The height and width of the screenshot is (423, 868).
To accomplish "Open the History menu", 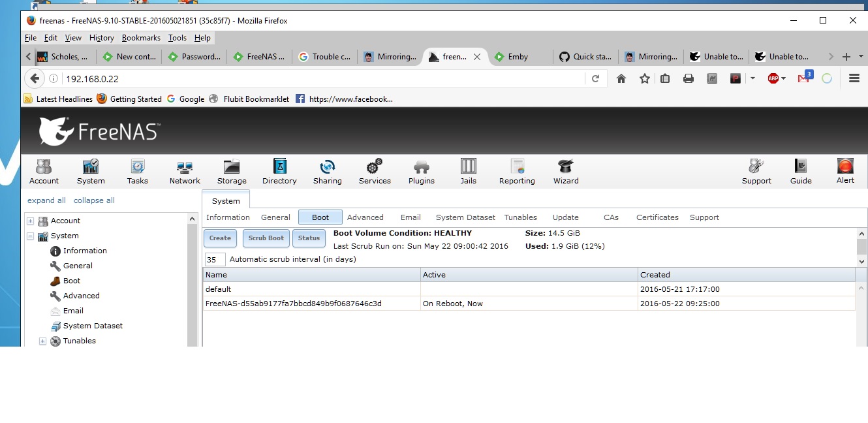I will 101,38.
